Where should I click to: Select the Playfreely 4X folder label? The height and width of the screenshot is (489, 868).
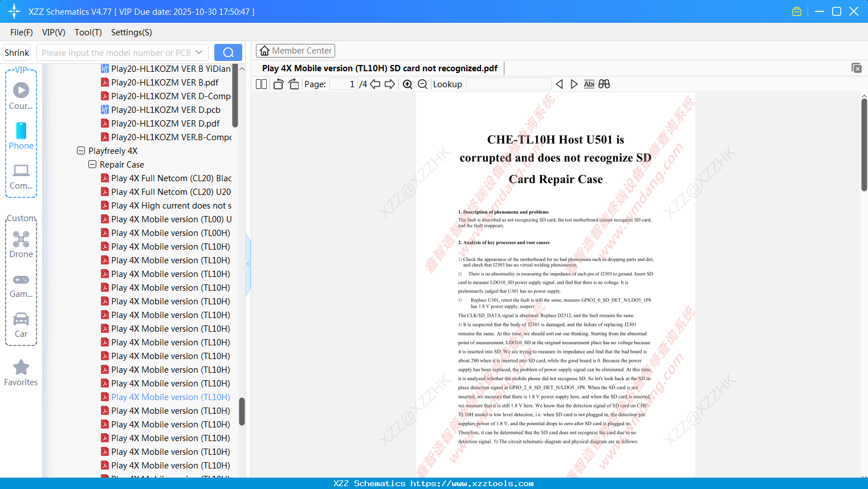pos(113,151)
